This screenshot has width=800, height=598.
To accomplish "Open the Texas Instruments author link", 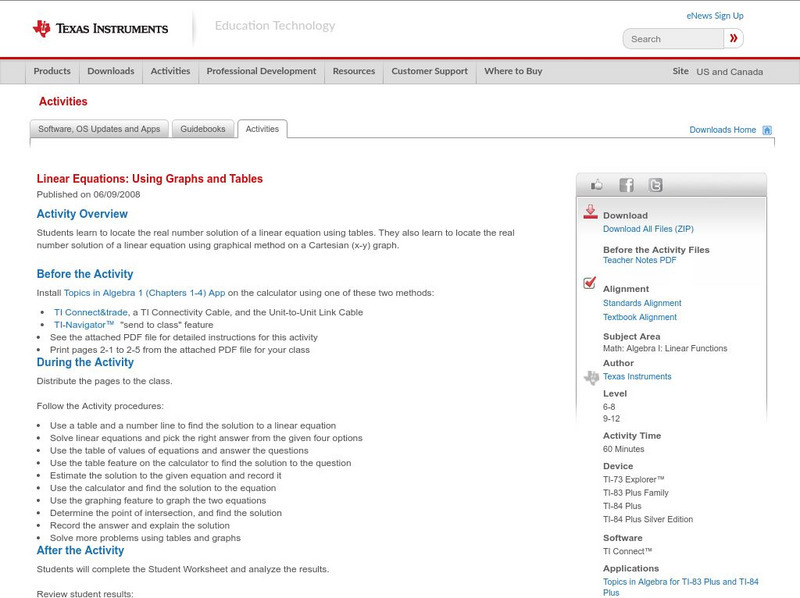I will coord(637,377).
